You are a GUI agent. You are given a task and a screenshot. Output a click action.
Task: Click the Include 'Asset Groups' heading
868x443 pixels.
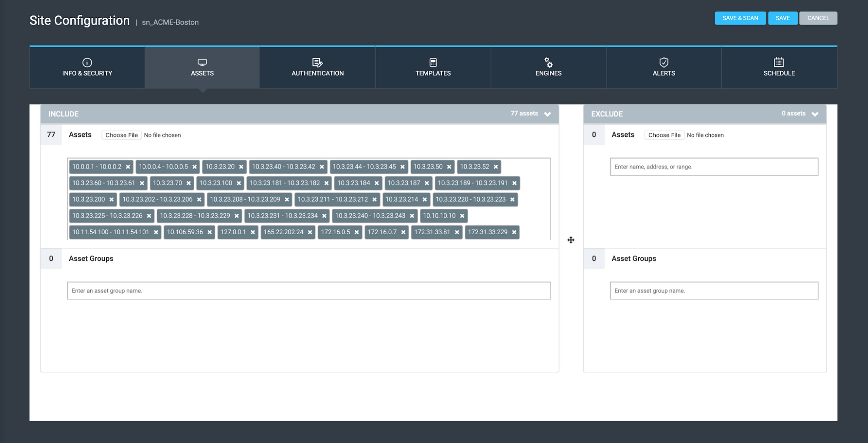coord(91,259)
